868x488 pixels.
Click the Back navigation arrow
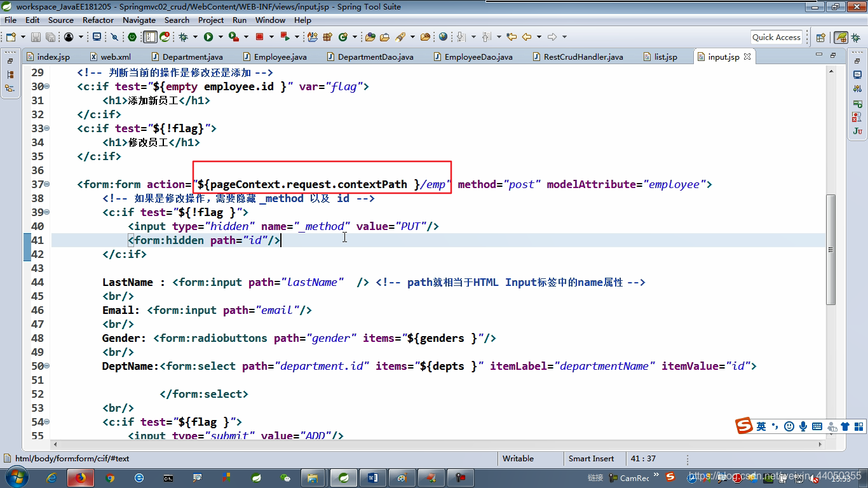(526, 37)
